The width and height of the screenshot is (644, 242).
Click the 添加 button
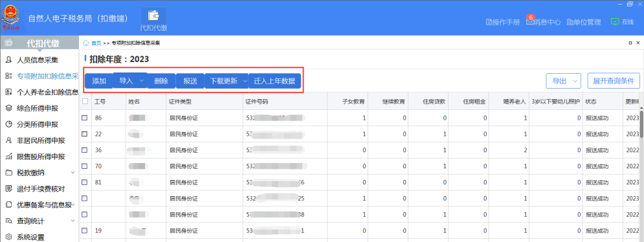(x=99, y=81)
